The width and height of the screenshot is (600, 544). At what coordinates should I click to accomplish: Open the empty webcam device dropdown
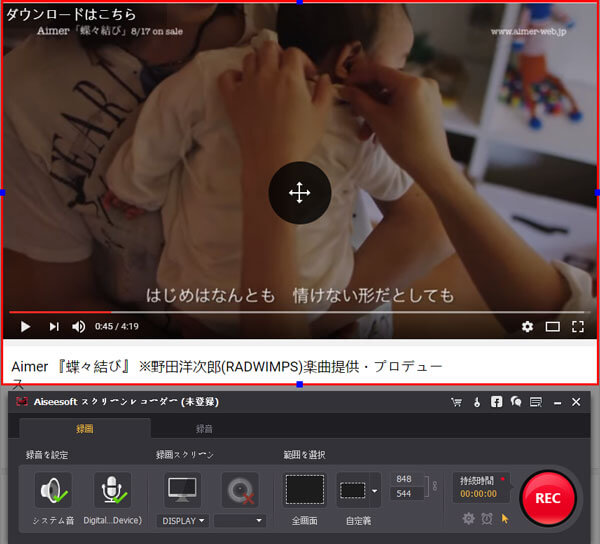pos(240,521)
